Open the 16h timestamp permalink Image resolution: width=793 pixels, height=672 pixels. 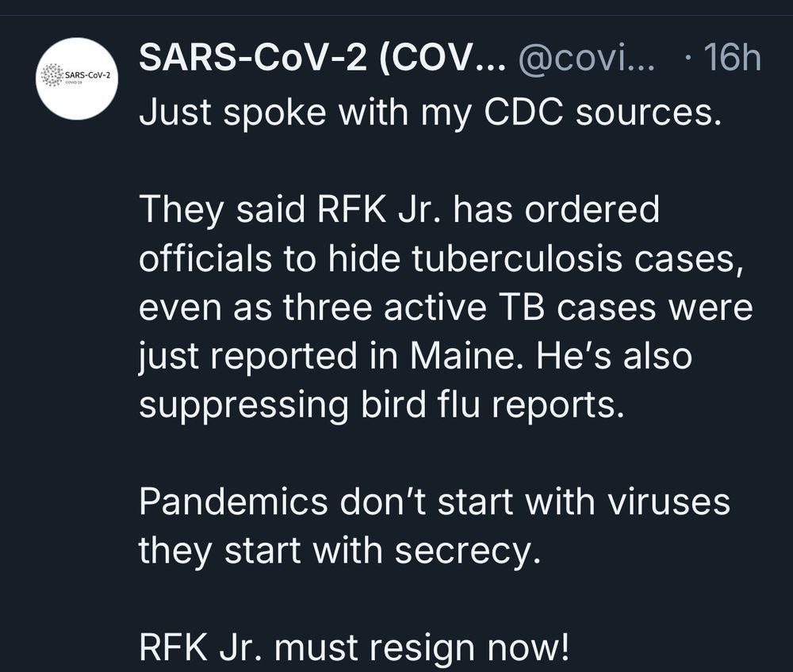click(x=732, y=58)
